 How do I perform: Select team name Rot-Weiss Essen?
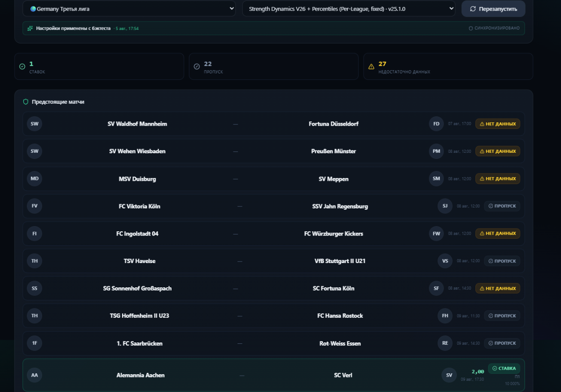[340, 343]
